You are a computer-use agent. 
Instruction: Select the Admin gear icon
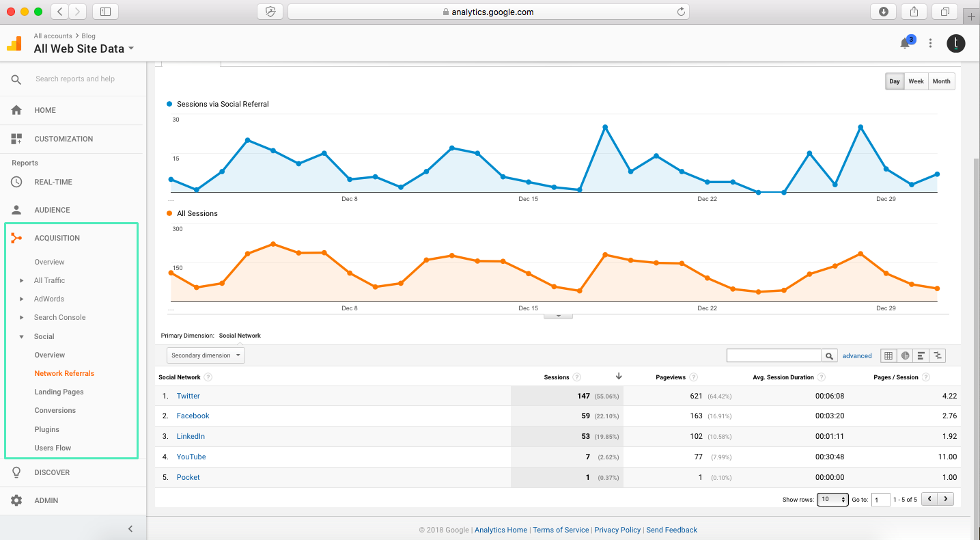pos(15,500)
